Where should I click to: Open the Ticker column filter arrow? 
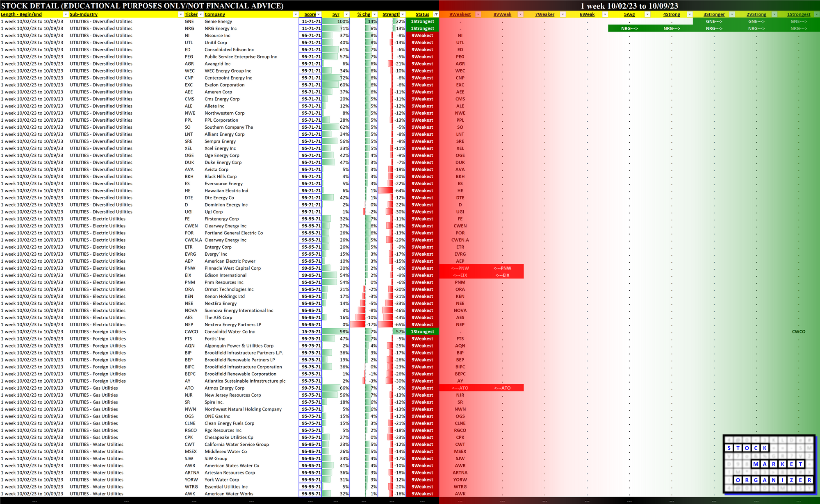point(200,14)
